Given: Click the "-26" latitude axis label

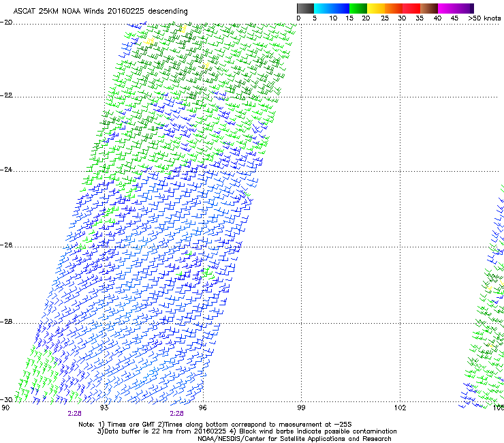Looking at the screenshot, I should click(6, 245).
